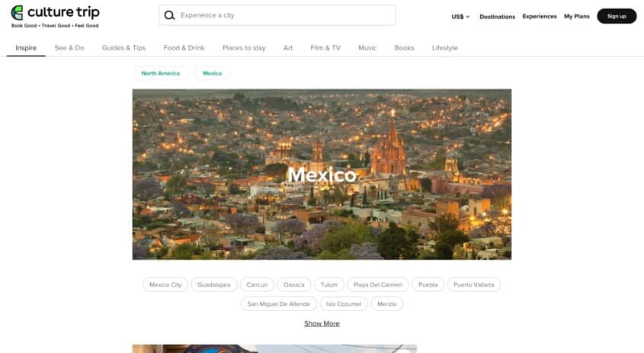Viewport: 644px width, 353px height.
Task: Select the Places to stay tab
Action: coord(244,48)
